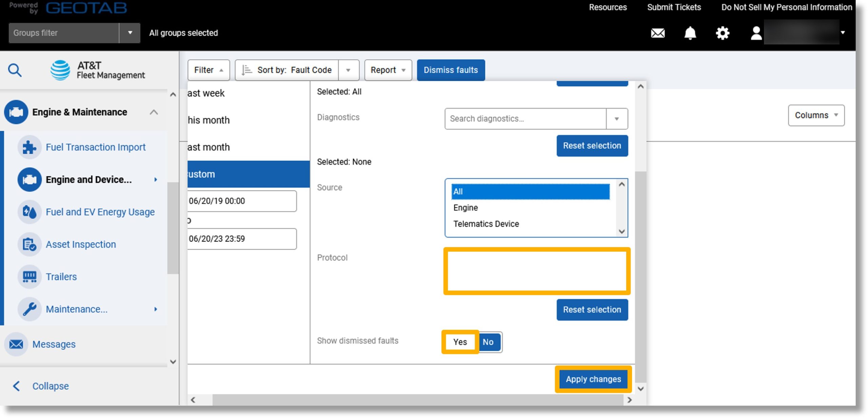Select All from Source list
The width and height of the screenshot is (868, 418).
coord(529,191)
